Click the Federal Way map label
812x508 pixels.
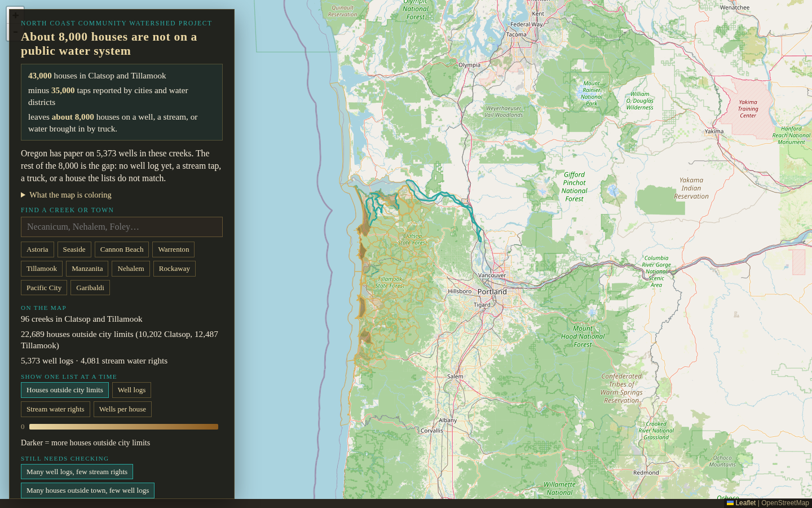[527, 25]
